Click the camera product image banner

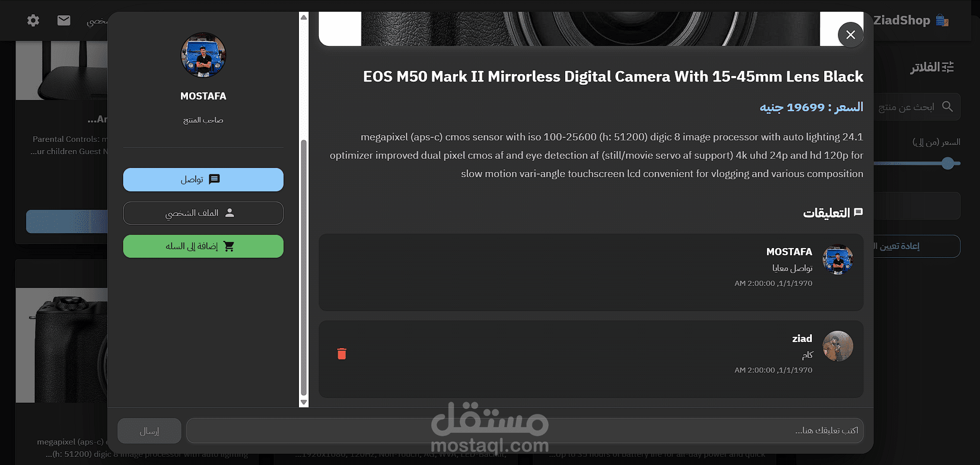[591, 29]
